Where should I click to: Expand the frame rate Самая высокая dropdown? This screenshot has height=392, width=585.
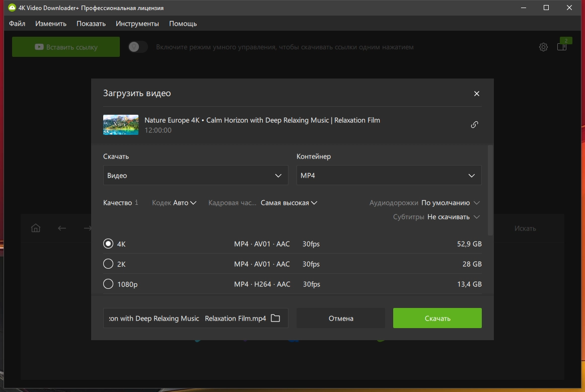289,203
